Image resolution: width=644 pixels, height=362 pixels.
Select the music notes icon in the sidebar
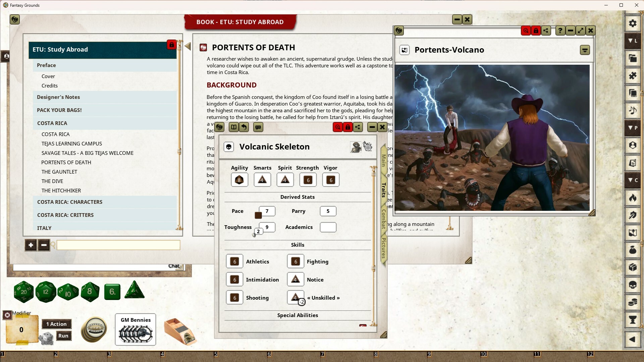point(633,111)
